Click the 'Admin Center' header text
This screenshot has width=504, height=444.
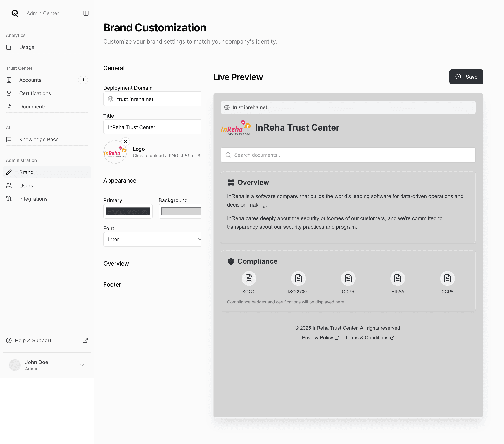pyautogui.click(x=43, y=13)
